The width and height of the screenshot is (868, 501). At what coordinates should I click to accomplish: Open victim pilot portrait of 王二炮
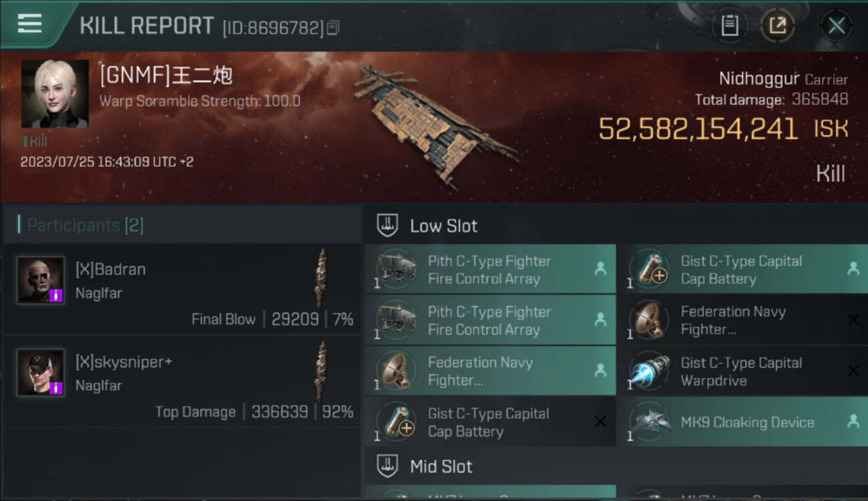55,94
